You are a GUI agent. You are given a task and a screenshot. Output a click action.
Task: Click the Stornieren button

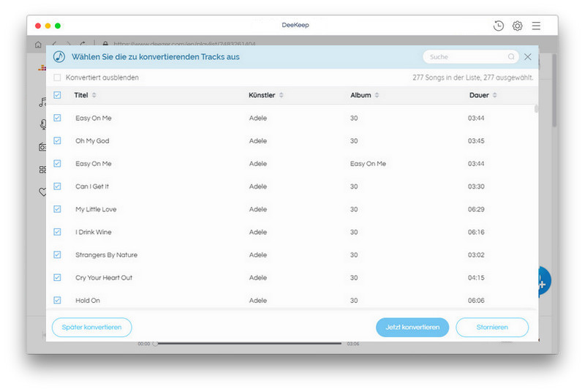tap(492, 327)
